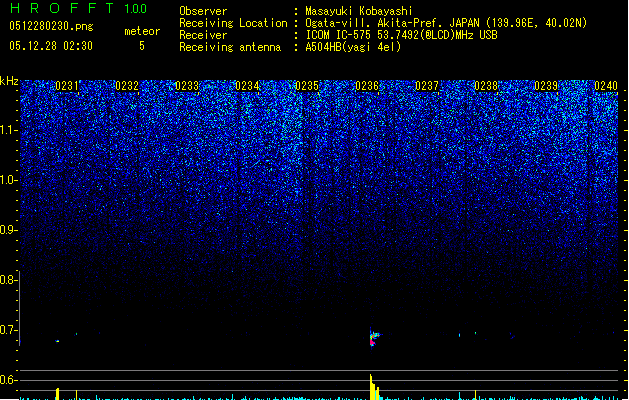Click the 0237 time marker
The height and width of the screenshot is (400, 629).
(x=427, y=86)
